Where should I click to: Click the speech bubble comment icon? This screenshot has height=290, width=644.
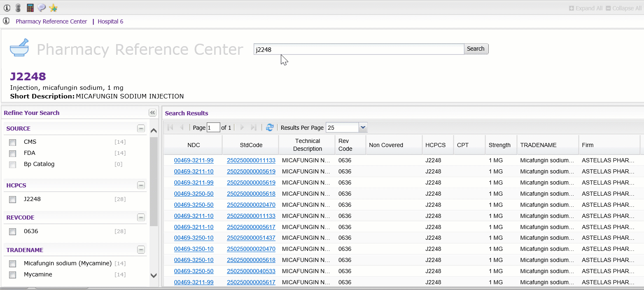click(42, 8)
